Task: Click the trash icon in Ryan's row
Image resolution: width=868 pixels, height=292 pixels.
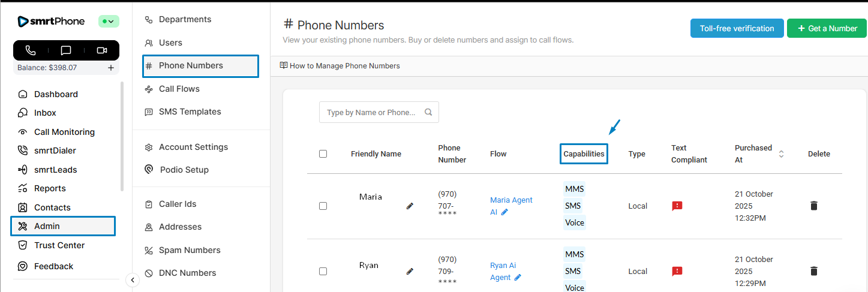Action: point(813,271)
